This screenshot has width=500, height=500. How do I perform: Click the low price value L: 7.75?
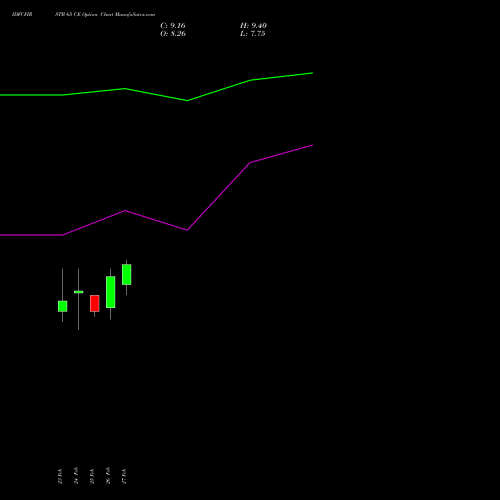[253, 34]
